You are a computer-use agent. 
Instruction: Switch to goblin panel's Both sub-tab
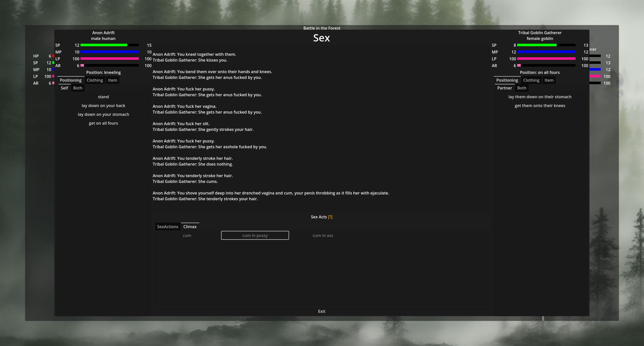(522, 88)
